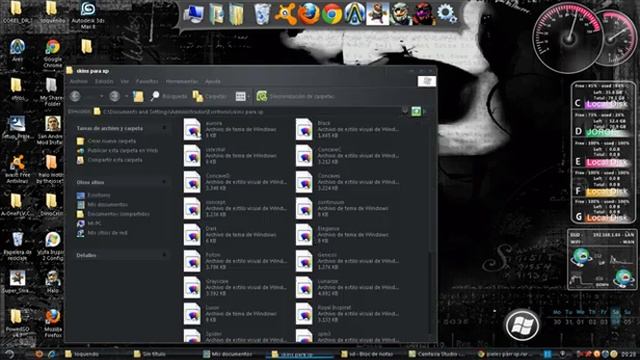The height and width of the screenshot is (360, 640).
Task: Click Sincronización de carpetas button
Action: (296, 96)
